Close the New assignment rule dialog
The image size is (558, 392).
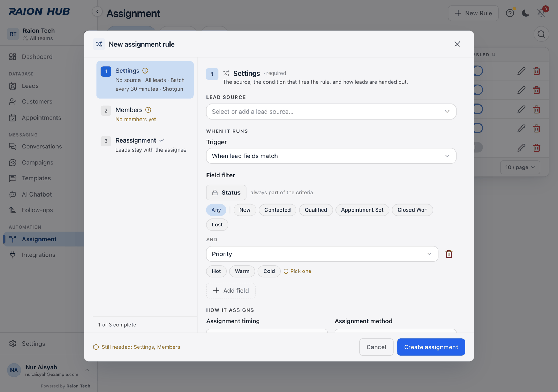(x=457, y=44)
